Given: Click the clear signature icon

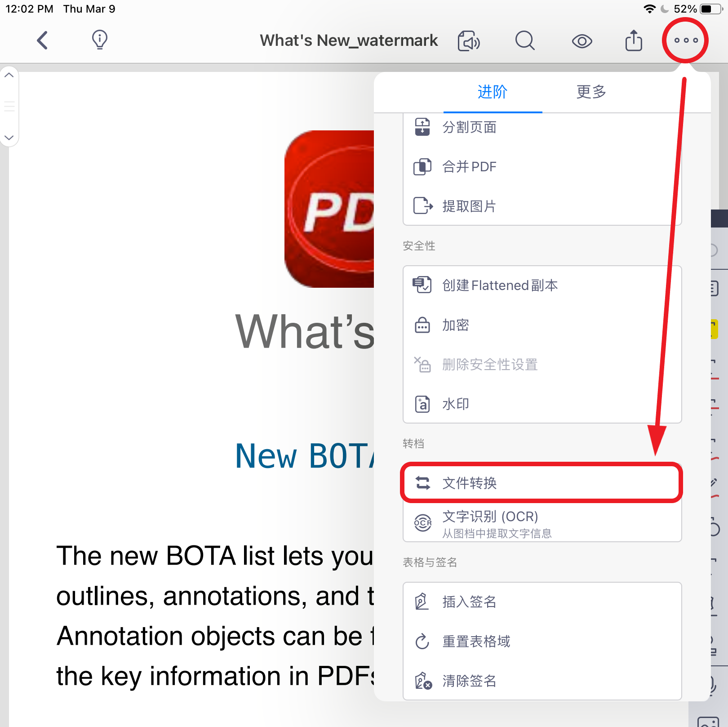Looking at the screenshot, I should [x=423, y=681].
